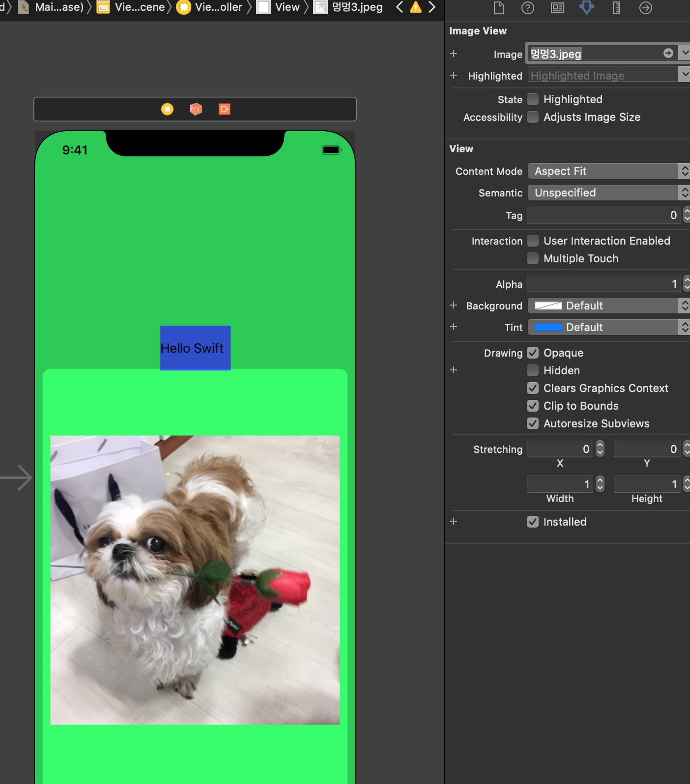Click the Alpha stepper arrows
The image size is (690, 784).
coord(687,284)
